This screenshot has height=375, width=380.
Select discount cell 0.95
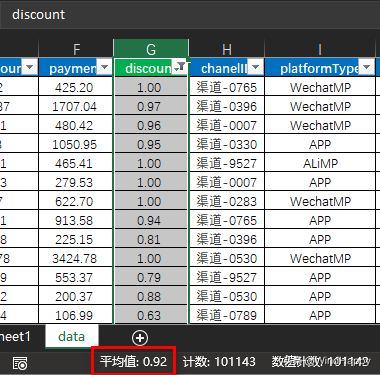point(151,144)
